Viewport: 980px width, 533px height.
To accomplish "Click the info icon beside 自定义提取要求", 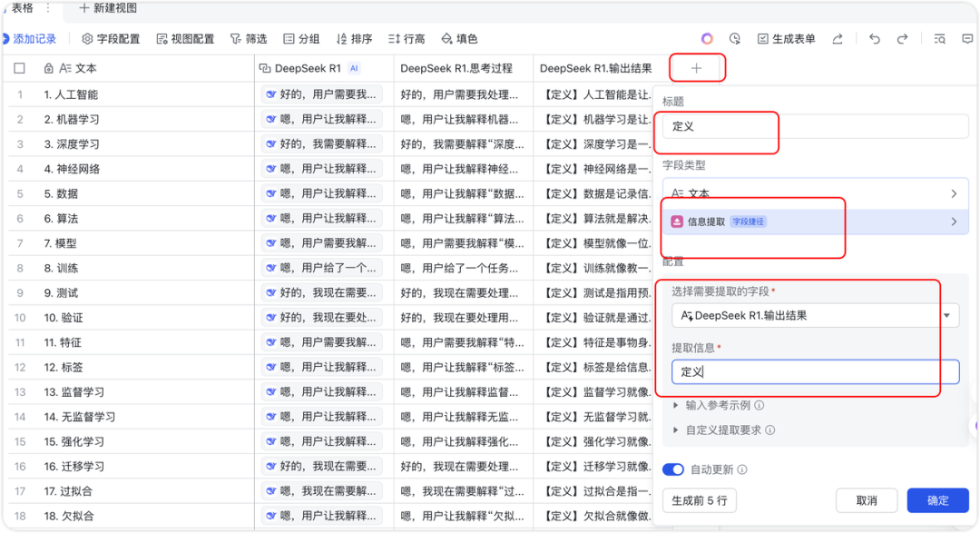I will click(770, 430).
